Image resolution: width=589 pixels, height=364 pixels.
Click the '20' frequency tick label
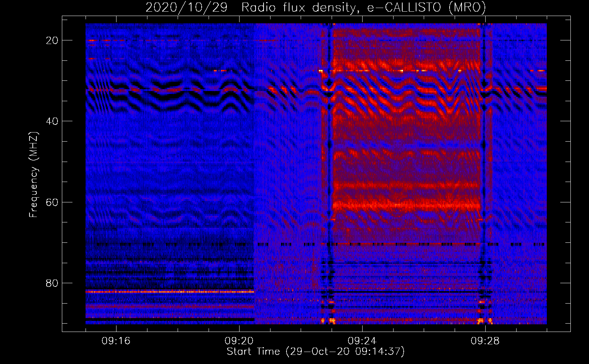[x=52, y=40]
